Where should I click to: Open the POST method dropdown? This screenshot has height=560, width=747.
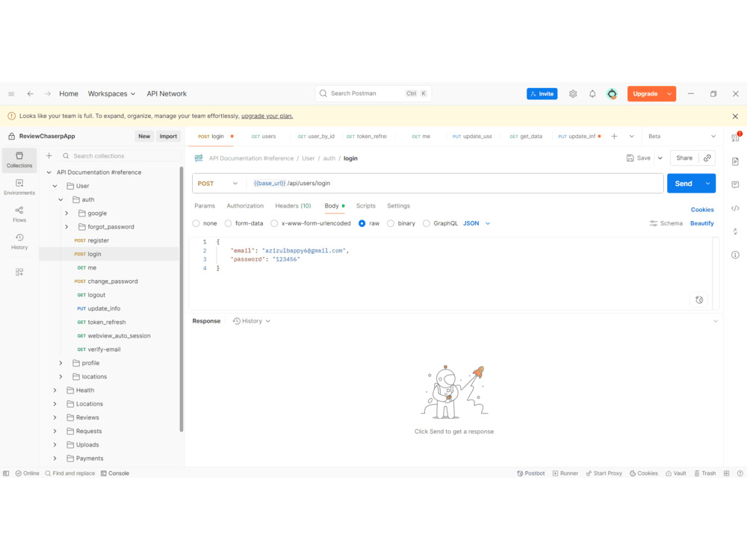click(218, 184)
